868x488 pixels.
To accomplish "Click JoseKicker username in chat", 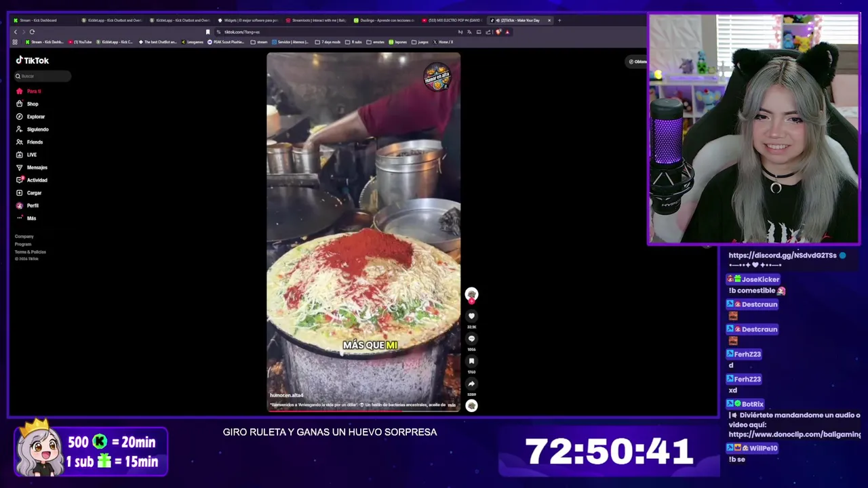I will coord(760,279).
